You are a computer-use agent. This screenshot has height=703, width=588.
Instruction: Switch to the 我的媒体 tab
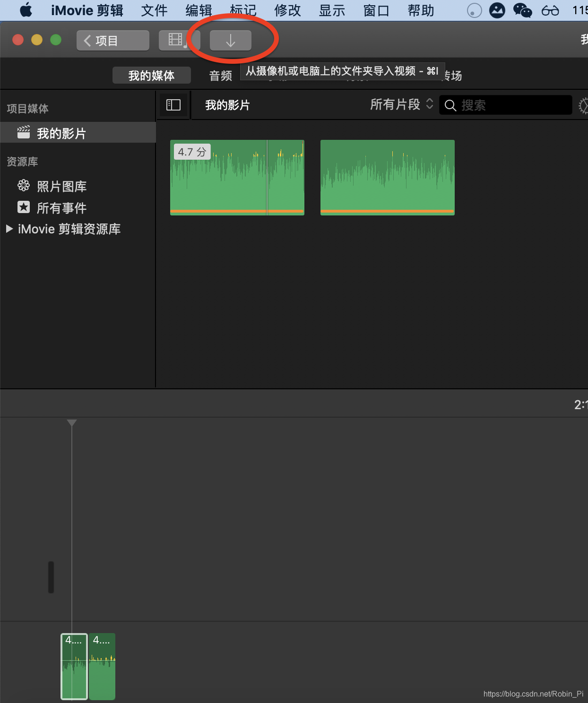[152, 76]
